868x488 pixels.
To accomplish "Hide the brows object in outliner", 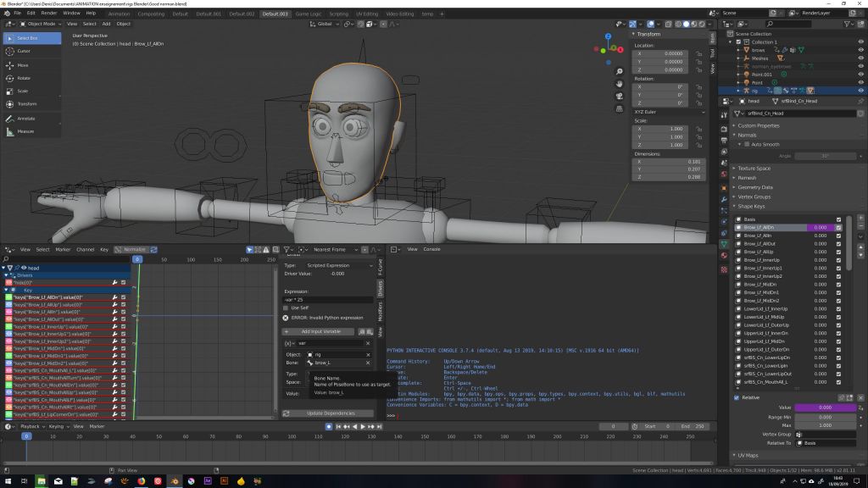I will coord(860,50).
